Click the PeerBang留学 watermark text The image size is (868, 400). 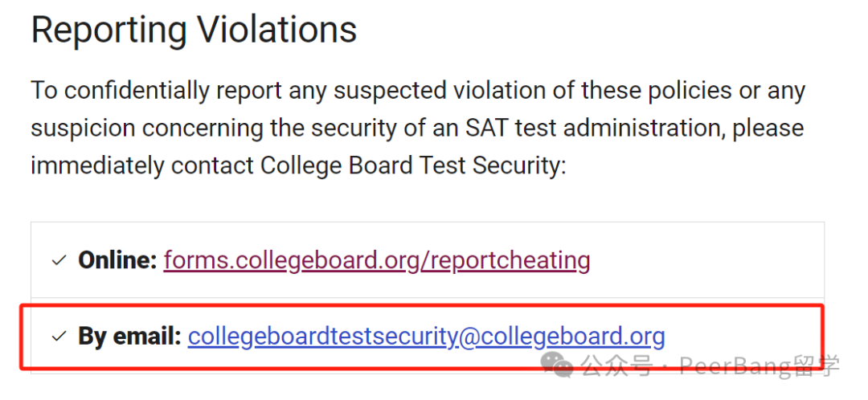(x=759, y=365)
